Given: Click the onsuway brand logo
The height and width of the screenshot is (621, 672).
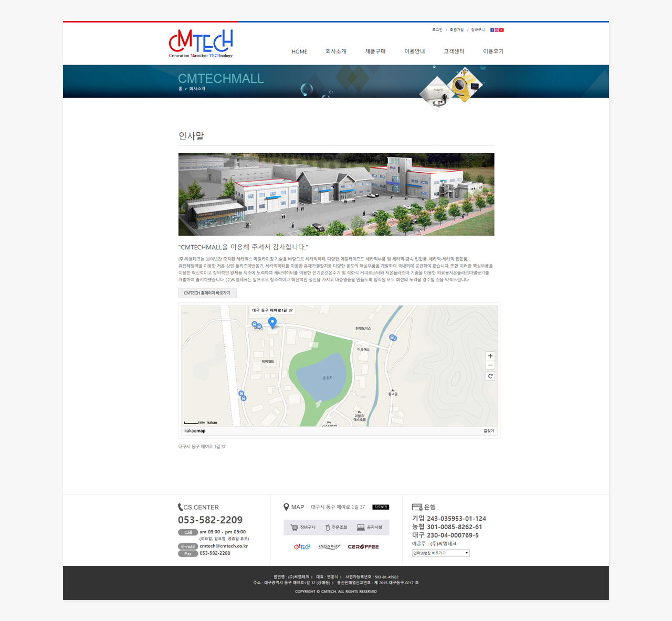Looking at the screenshot, I should point(329,546).
